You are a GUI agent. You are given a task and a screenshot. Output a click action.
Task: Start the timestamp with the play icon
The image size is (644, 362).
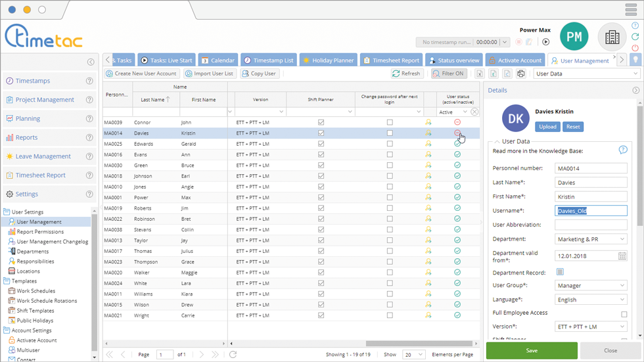point(545,42)
